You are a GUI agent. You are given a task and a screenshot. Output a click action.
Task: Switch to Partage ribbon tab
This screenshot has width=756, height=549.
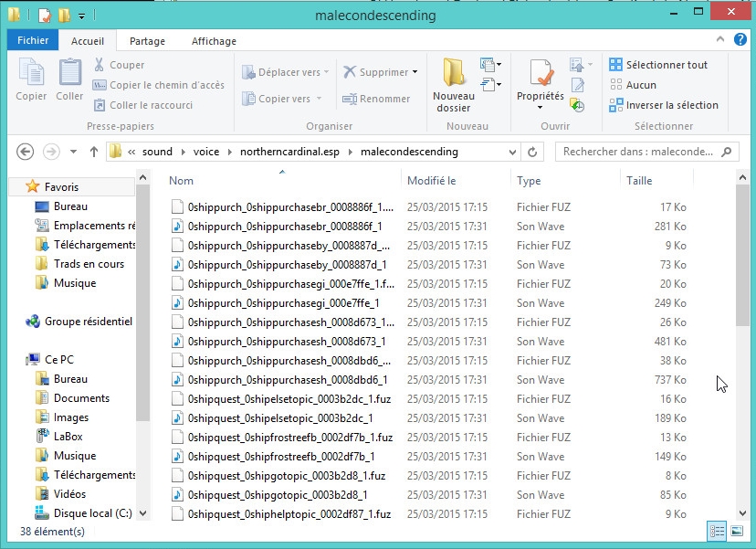147,41
